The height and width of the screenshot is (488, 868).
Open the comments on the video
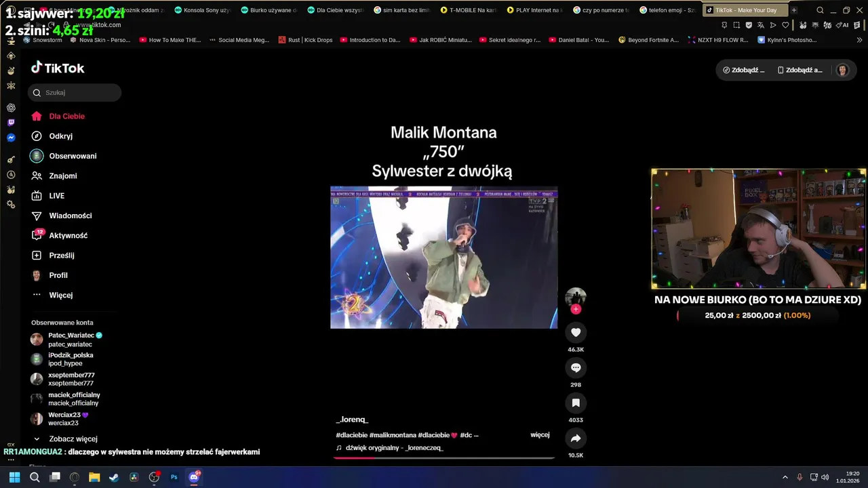pyautogui.click(x=576, y=367)
